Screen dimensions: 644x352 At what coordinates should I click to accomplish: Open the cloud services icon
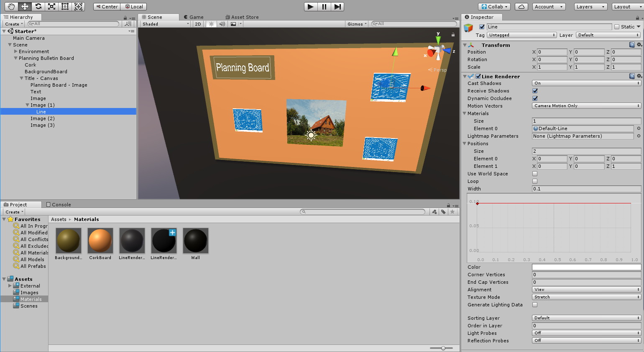coord(521,7)
